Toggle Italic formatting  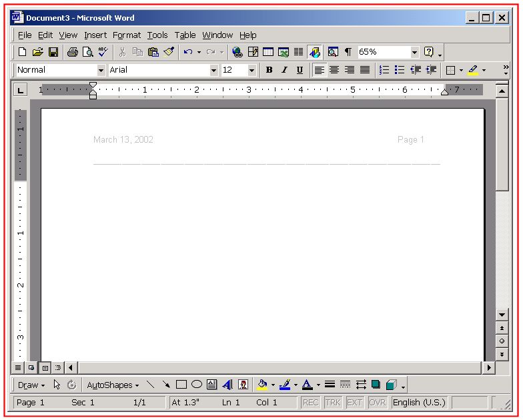284,70
